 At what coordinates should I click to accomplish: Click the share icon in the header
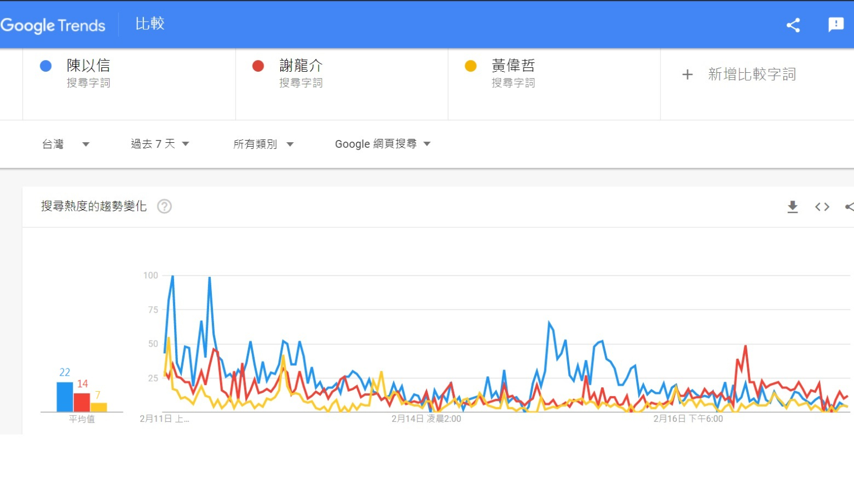click(793, 25)
